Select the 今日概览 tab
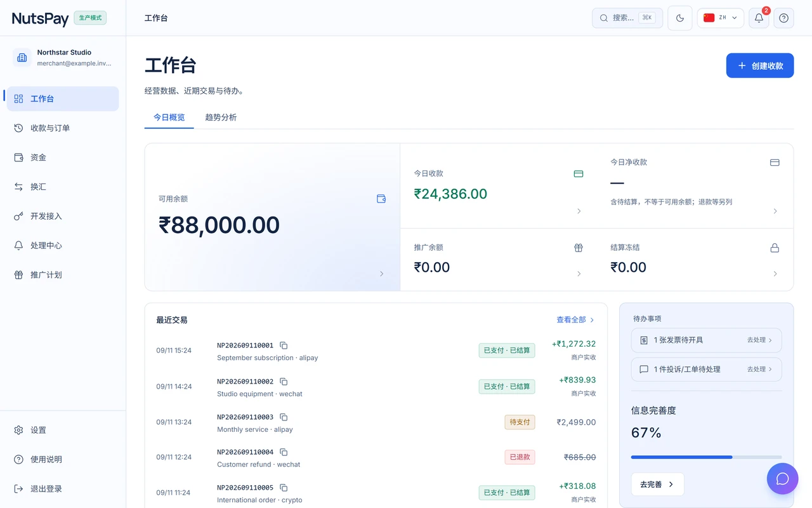The height and width of the screenshot is (508, 812). (x=169, y=117)
